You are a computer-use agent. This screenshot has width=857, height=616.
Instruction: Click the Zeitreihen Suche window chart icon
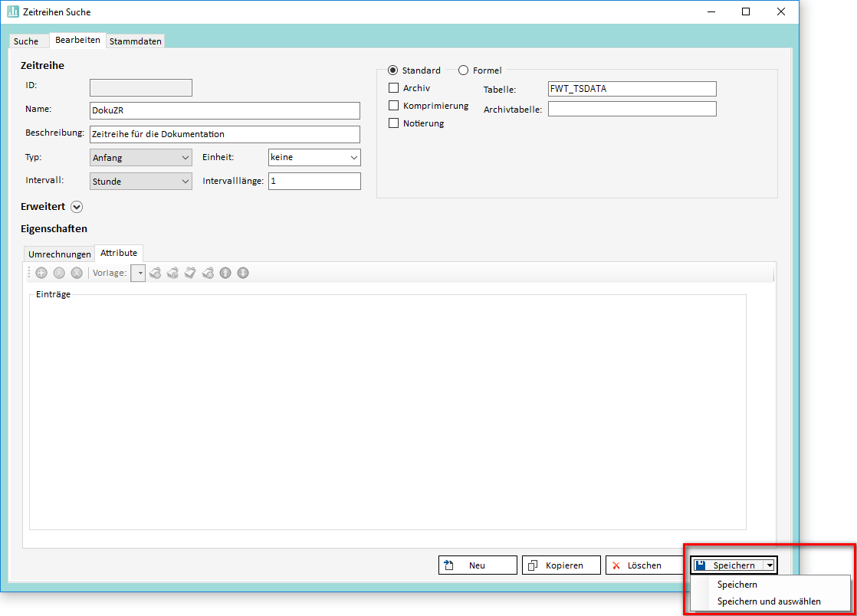pos(13,11)
